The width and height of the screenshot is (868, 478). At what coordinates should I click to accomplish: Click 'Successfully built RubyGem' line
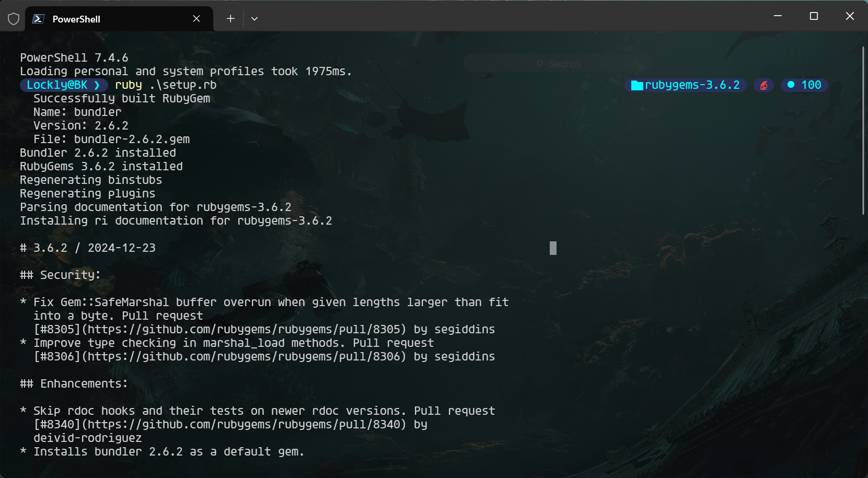(122, 99)
